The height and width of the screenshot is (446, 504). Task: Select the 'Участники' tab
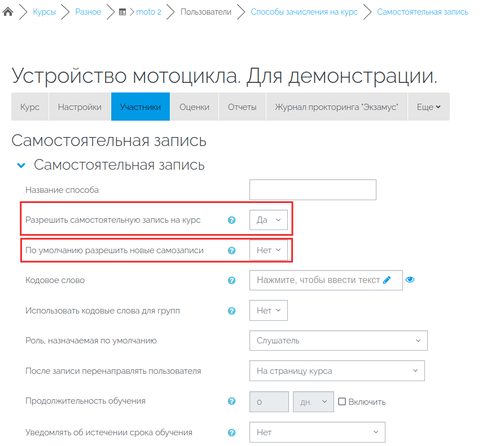point(141,107)
